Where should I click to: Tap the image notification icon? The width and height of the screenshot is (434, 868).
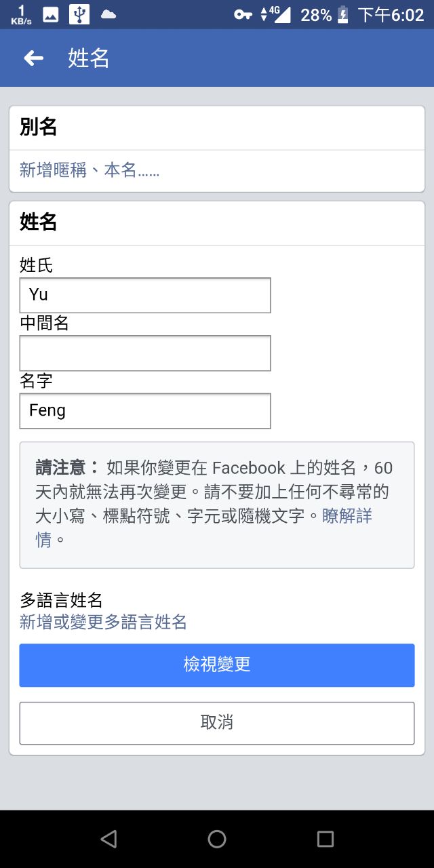[51, 14]
